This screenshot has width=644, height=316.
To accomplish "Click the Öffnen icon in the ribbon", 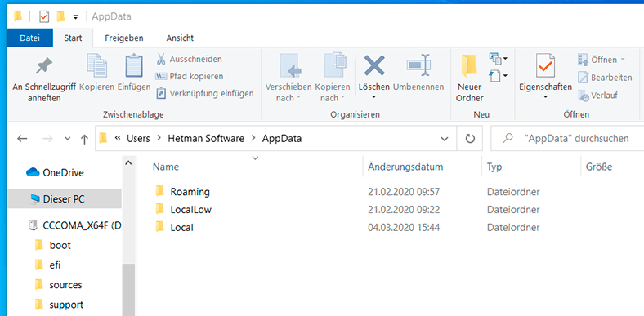I will 584,60.
